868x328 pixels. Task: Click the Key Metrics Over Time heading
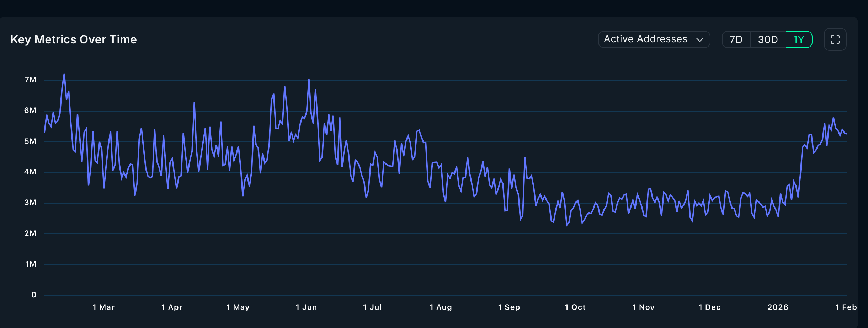(x=74, y=39)
